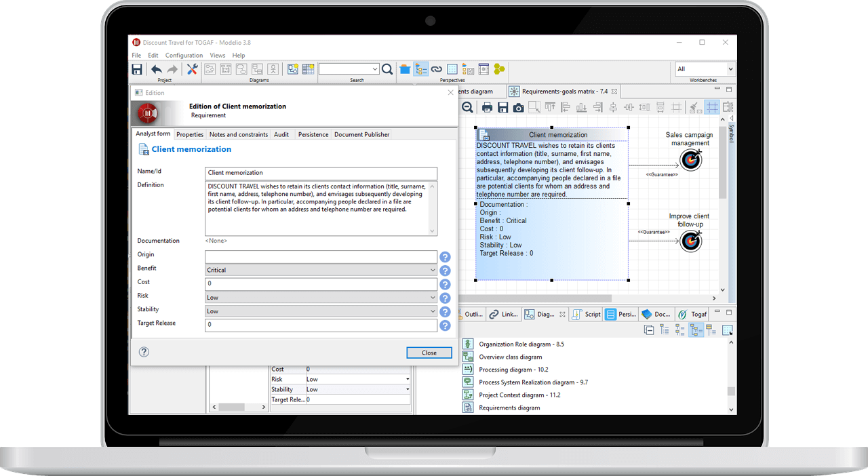Switch to the Audit tab
The height and width of the screenshot is (476, 868).
click(x=281, y=134)
